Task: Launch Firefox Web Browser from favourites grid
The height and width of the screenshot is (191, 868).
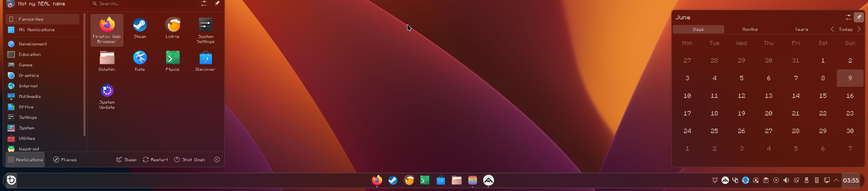Action: (107, 30)
